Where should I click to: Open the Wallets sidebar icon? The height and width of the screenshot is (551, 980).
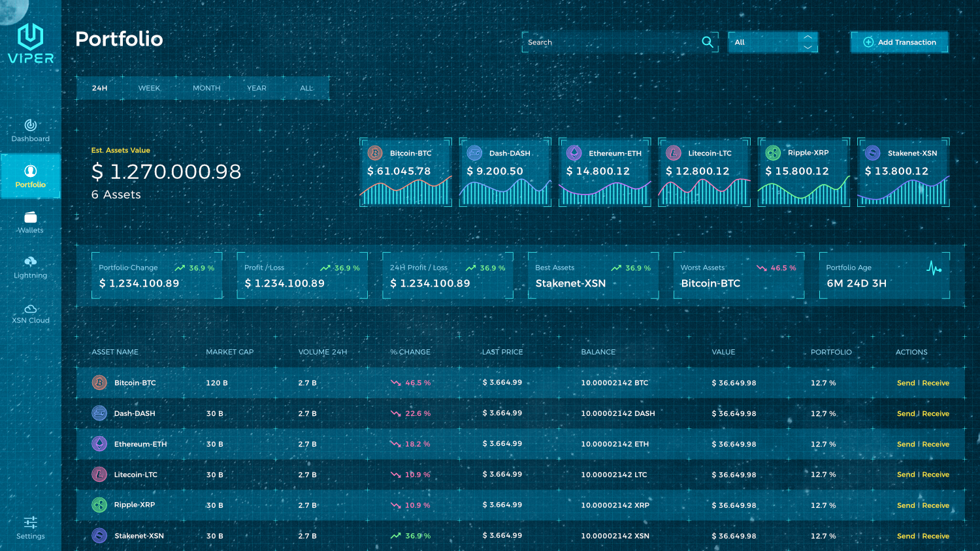(31, 217)
